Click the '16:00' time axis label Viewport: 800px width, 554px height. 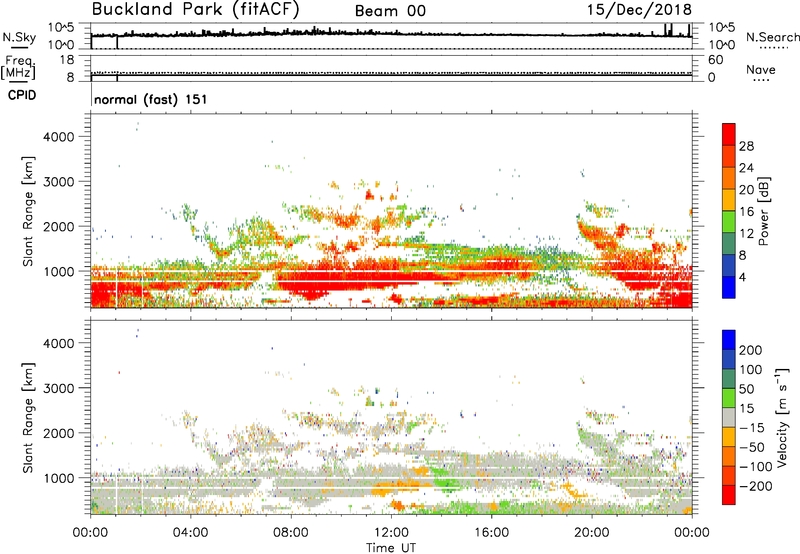[x=491, y=533]
